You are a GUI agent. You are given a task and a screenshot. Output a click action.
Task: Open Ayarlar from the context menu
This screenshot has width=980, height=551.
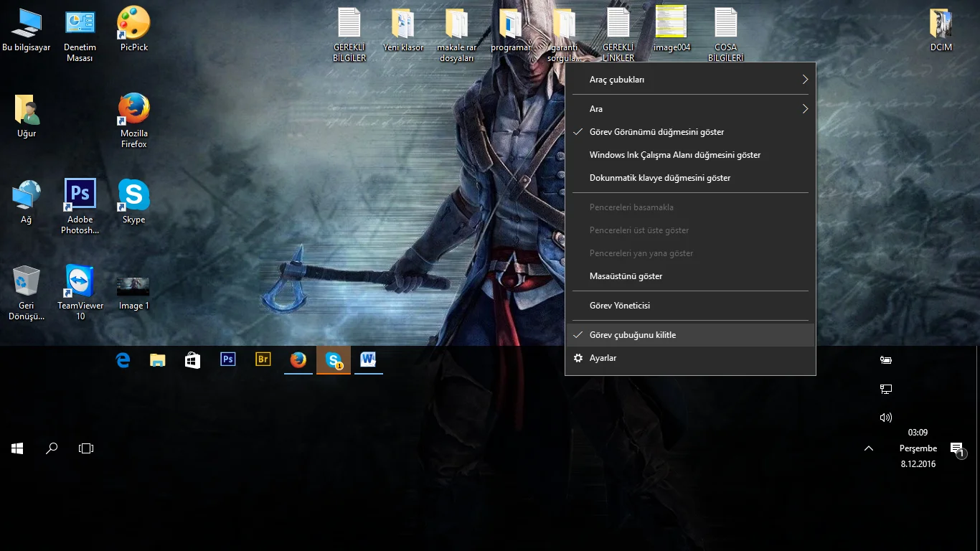(x=603, y=358)
